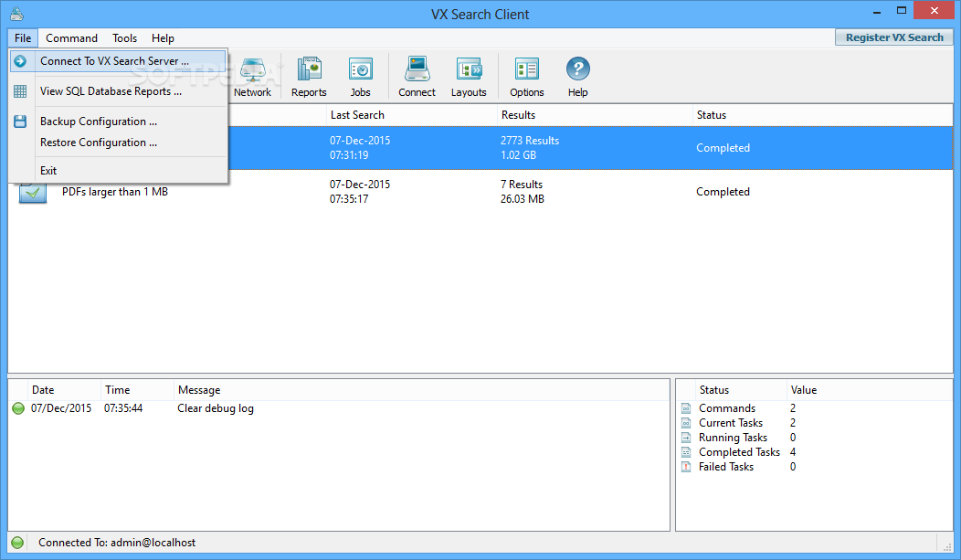
Task: Click the Running Tasks status label
Action: coord(733,438)
